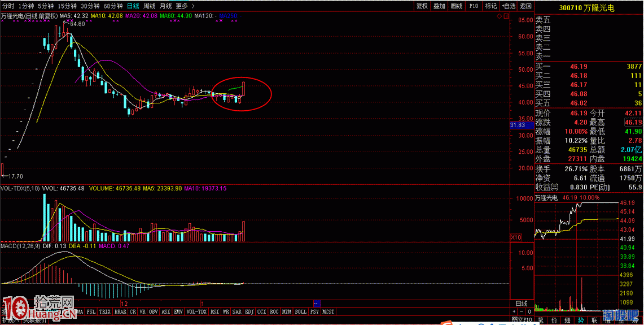Select the 30分钟 period tab
644x325 pixels.
[90, 6]
